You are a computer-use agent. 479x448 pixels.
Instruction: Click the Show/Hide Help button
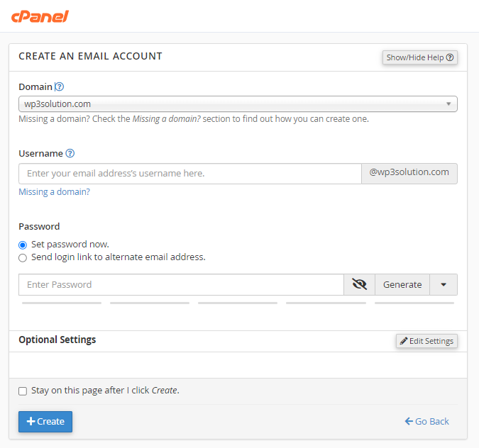419,57
